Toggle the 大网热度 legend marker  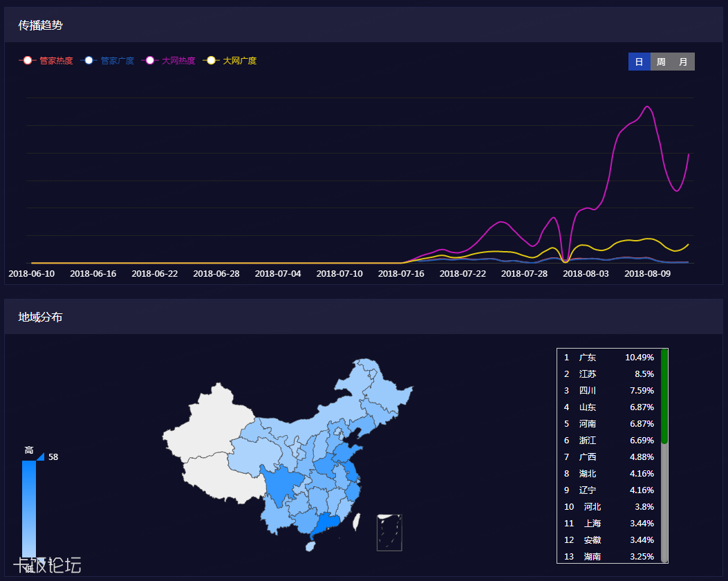click(150, 61)
